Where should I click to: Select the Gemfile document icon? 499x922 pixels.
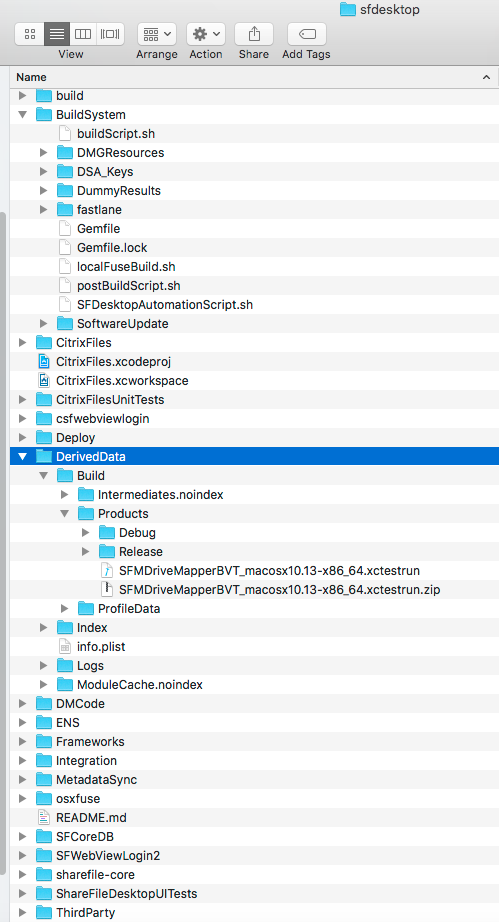click(65, 229)
